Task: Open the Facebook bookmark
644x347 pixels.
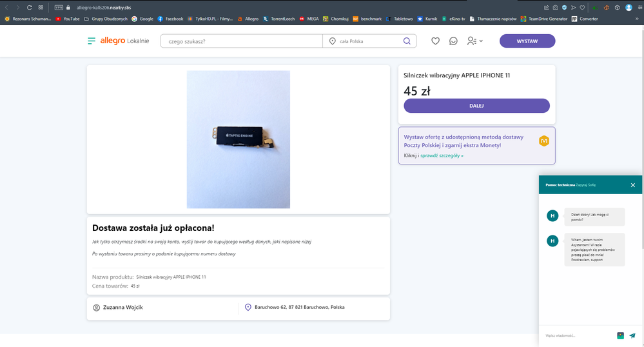Action: [170, 19]
